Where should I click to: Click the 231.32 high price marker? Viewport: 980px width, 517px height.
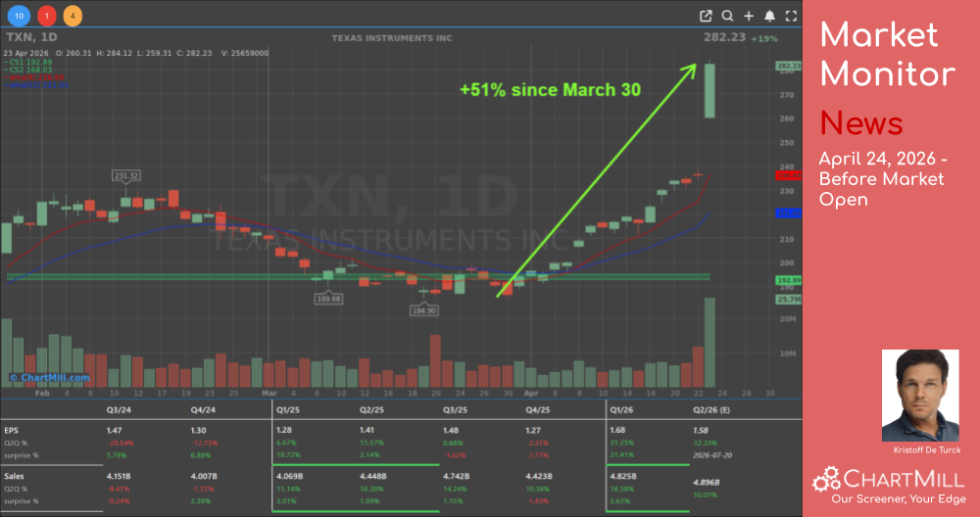(126, 176)
